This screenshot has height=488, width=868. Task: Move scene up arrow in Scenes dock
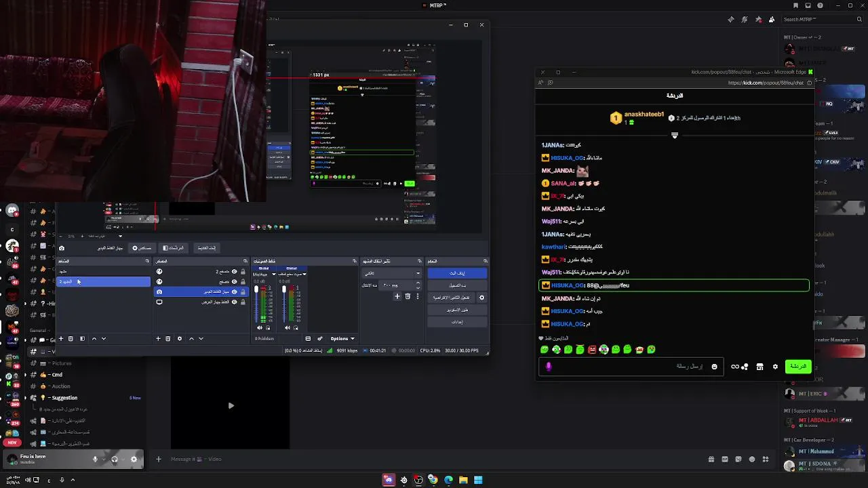(94, 338)
